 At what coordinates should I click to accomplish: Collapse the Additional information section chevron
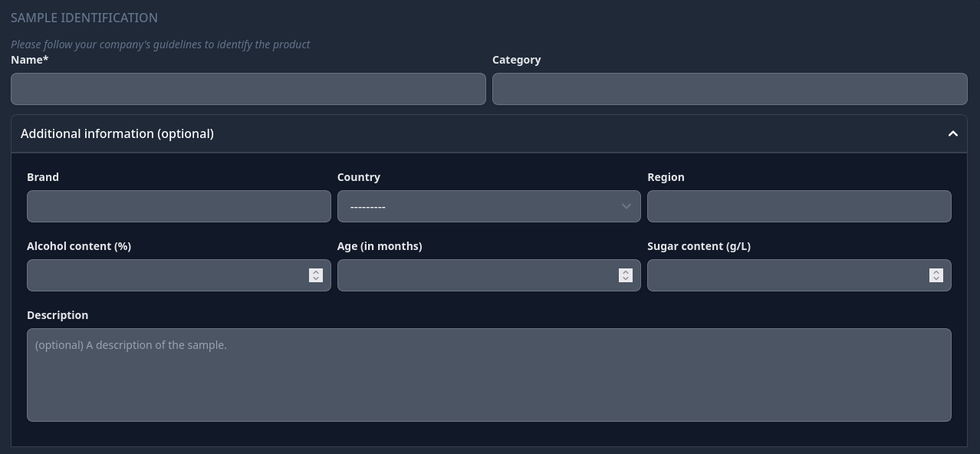tap(953, 134)
